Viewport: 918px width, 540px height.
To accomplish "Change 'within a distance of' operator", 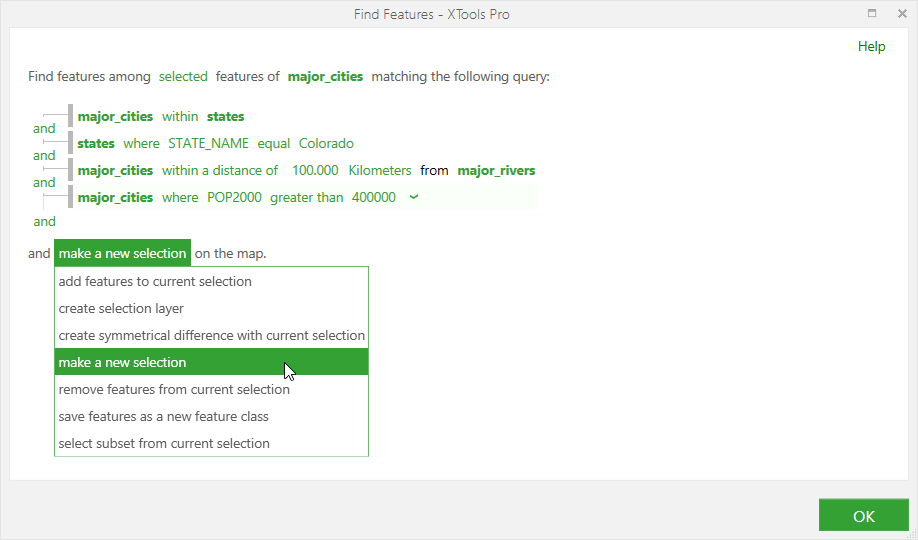I will (220, 170).
